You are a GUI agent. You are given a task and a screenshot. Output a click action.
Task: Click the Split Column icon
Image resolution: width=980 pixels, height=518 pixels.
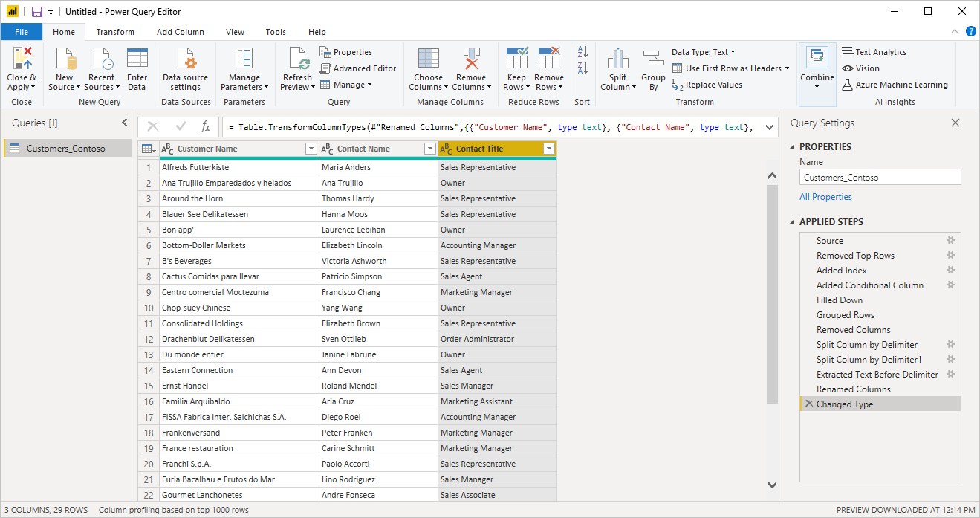[617, 59]
